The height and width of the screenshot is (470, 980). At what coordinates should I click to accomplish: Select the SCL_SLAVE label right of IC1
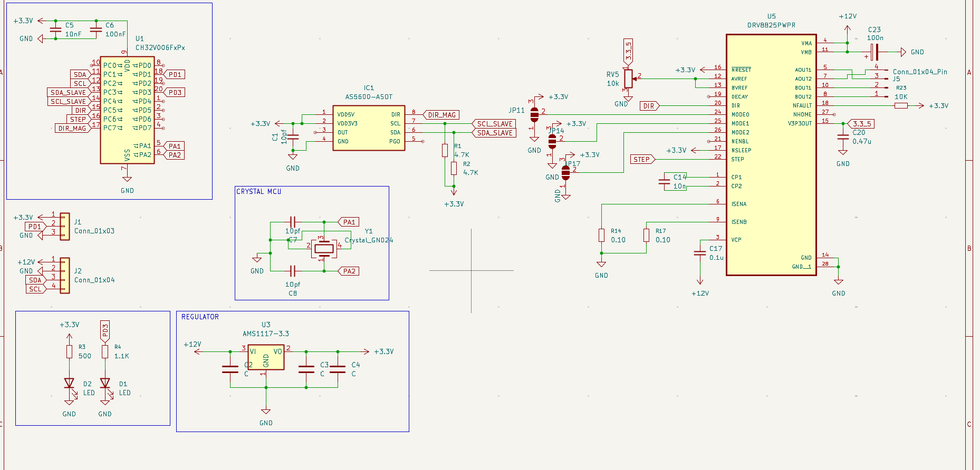[x=494, y=124]
